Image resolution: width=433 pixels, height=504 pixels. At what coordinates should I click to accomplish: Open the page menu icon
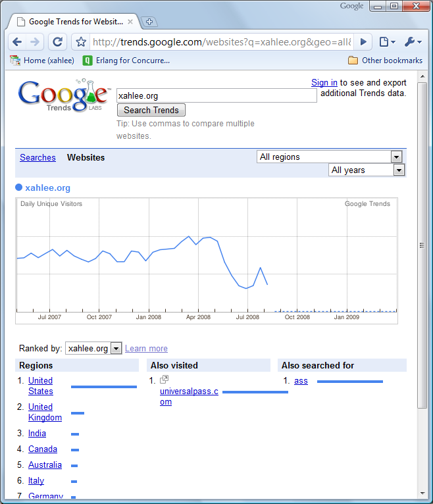pos(386,42)
